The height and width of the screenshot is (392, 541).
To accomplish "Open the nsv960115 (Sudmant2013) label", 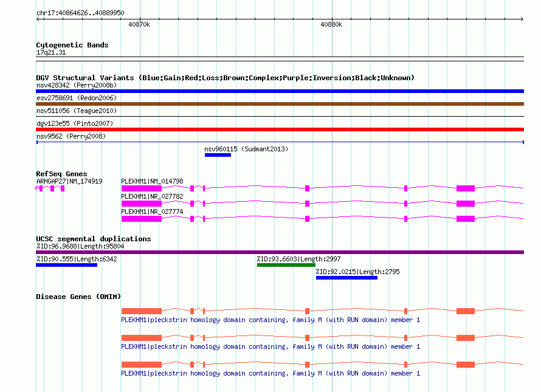I will click(246, 149).
